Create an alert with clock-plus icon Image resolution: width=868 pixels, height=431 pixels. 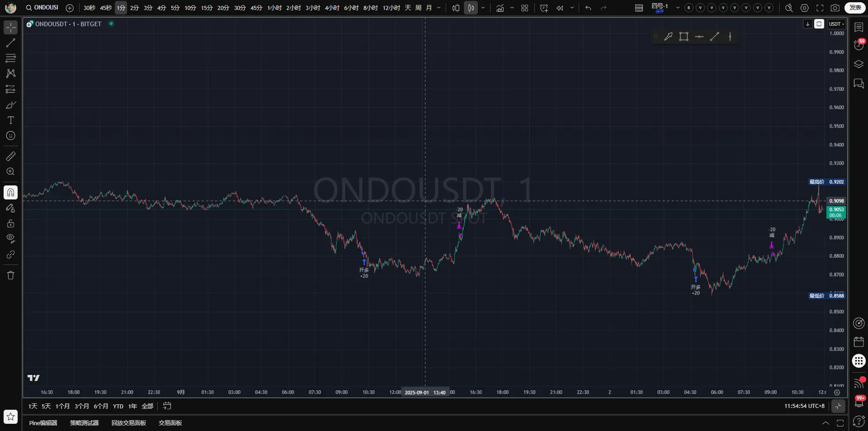click(x=544, y=8)
